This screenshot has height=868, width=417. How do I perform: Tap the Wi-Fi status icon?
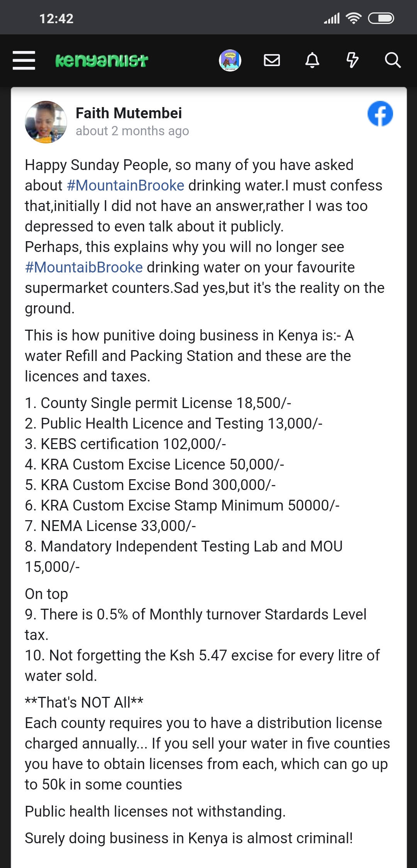click(353, 18)
